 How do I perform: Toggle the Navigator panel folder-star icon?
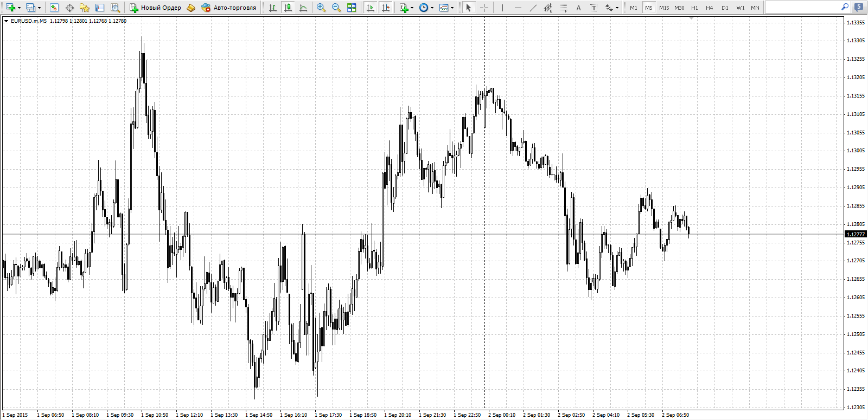pos(85,8)
